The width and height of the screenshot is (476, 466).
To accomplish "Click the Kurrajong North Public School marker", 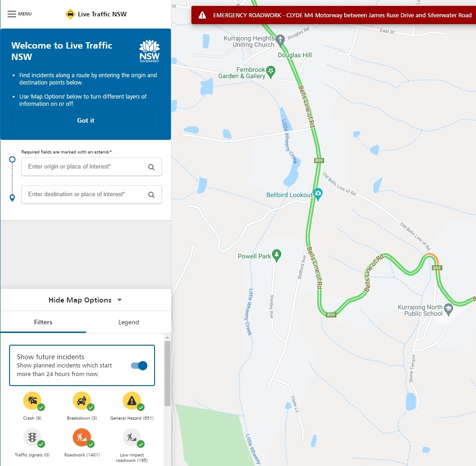I will pyautogui.click(x=448, y=309).
